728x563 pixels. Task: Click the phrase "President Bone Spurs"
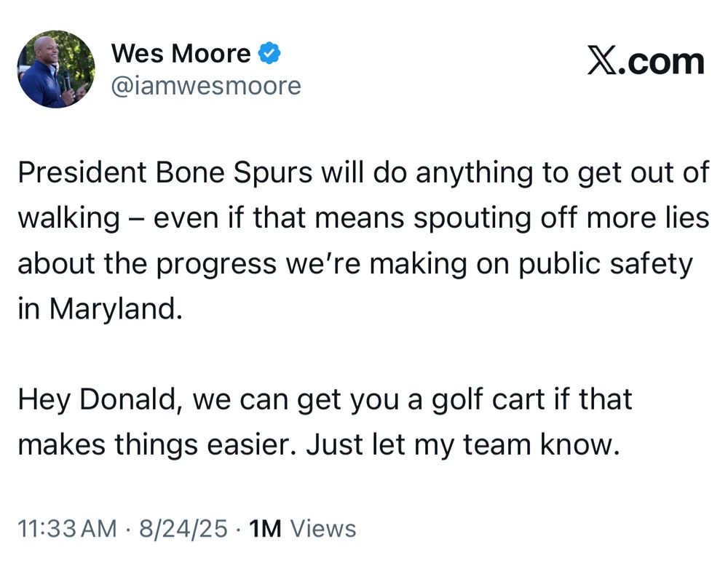165,172
